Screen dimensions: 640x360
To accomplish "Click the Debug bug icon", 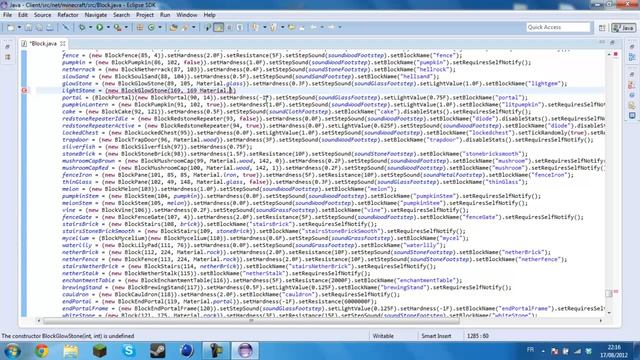I will [x=82, y=27].
